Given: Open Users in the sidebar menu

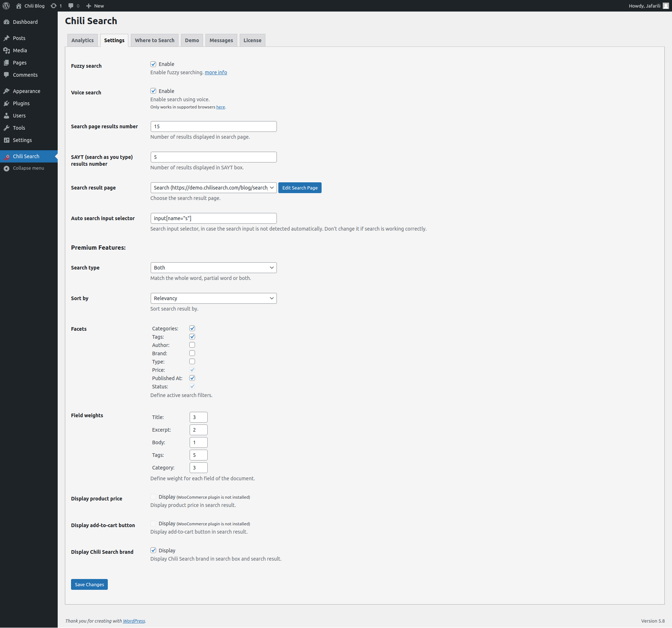Looking at the screenshot, I should pos(29,116).
